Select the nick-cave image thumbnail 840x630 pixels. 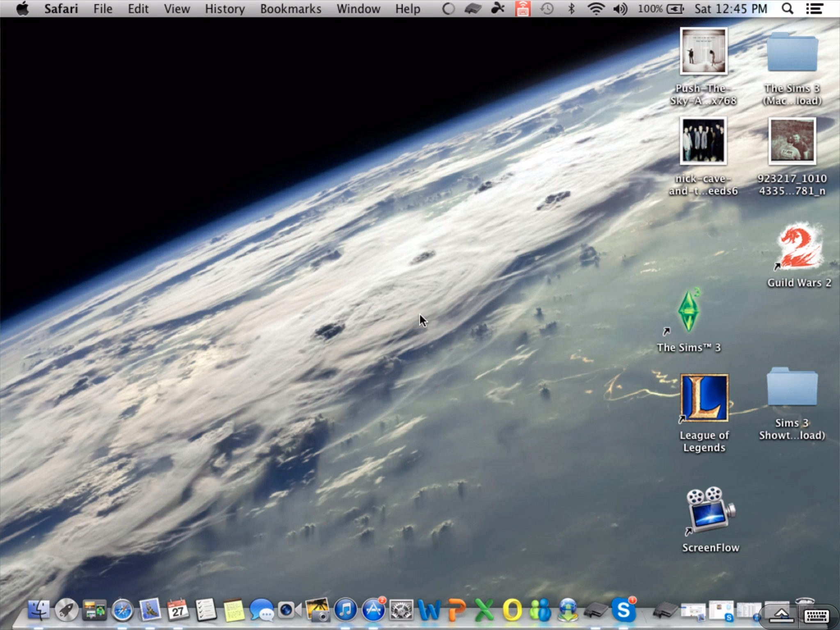(x=703, y=141)
